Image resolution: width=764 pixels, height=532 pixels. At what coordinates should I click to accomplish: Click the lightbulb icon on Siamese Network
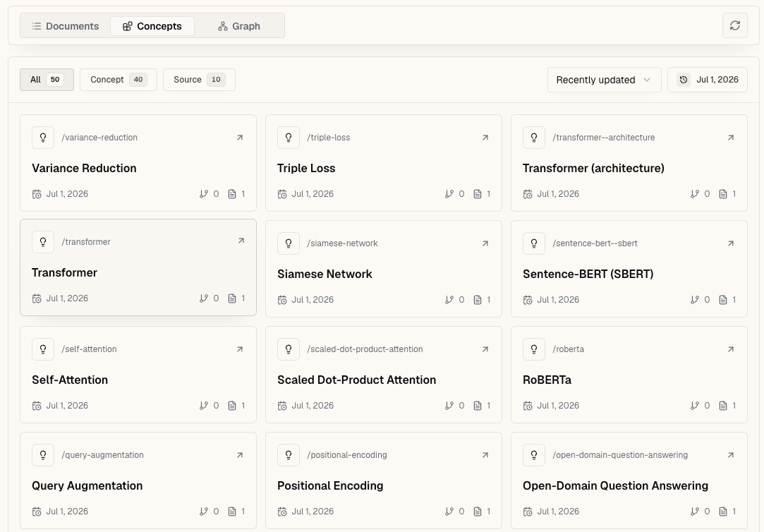click(x=289, y=243)
